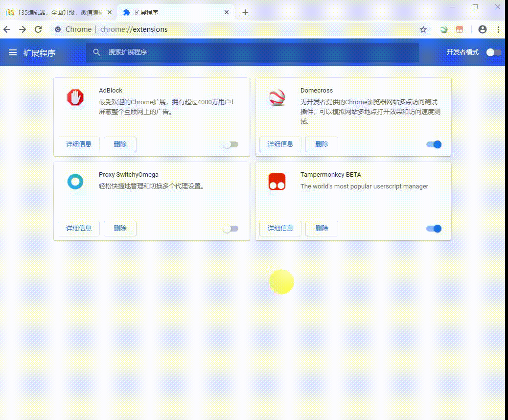Click 'The world's most popular userscript manager'

pyautogui.click(x=364, y=187)
